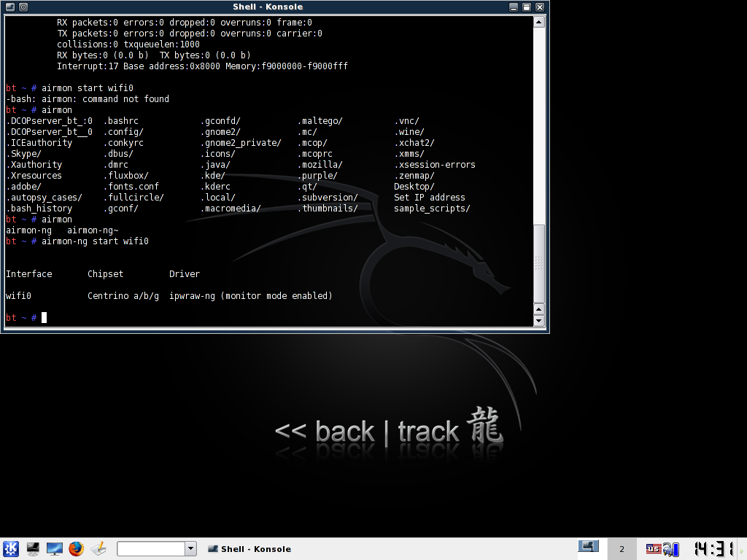The height and width of the screenshot is (560, 747).
Task: Click the '.wine/' directory entry
Action: click(x=409, y=131)
